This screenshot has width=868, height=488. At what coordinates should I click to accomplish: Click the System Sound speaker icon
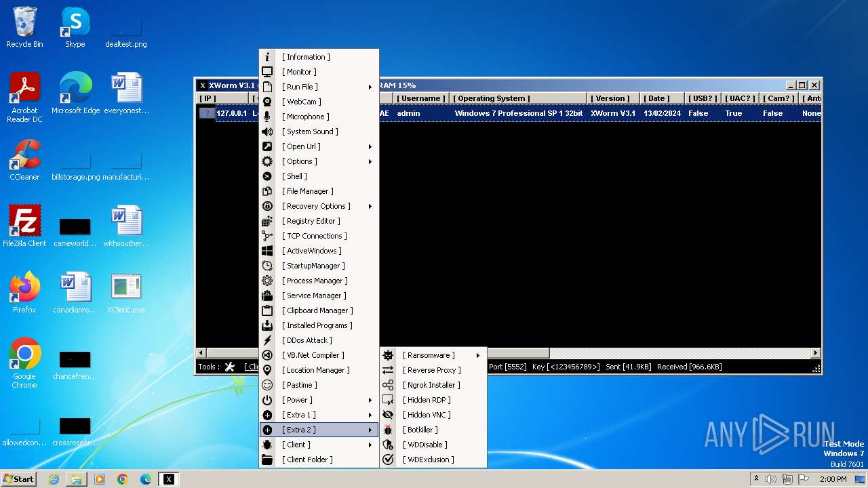click(x=267, y=131)
